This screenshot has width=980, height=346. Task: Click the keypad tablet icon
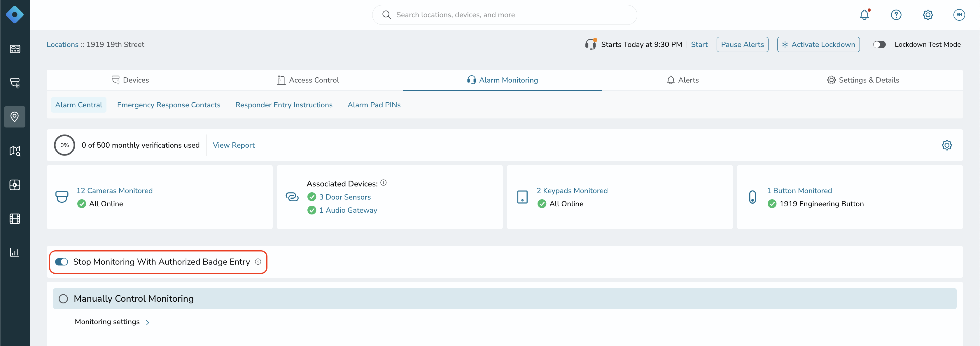point(522,197)
